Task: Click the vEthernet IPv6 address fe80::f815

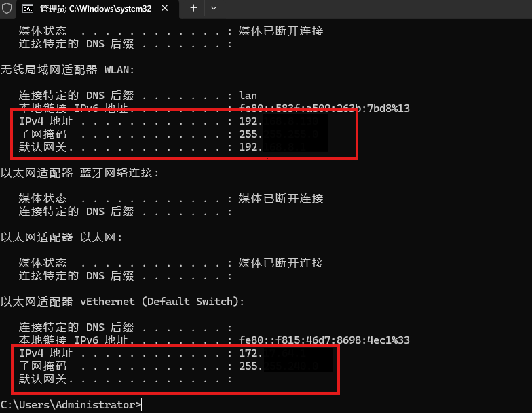Action: click(324, 340)
